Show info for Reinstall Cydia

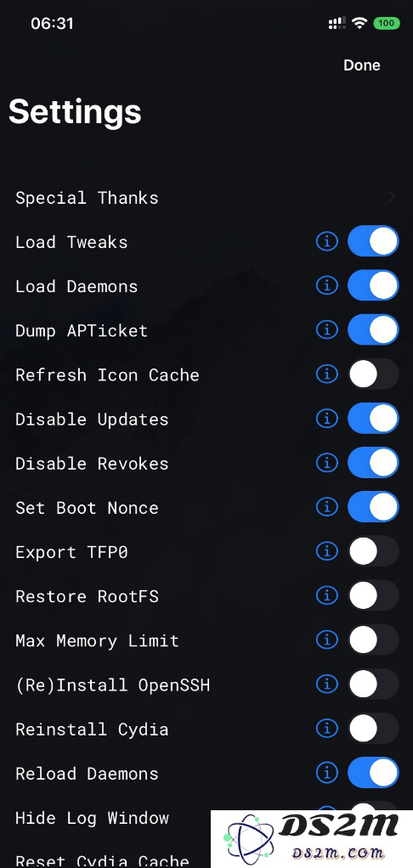point(326,729)
